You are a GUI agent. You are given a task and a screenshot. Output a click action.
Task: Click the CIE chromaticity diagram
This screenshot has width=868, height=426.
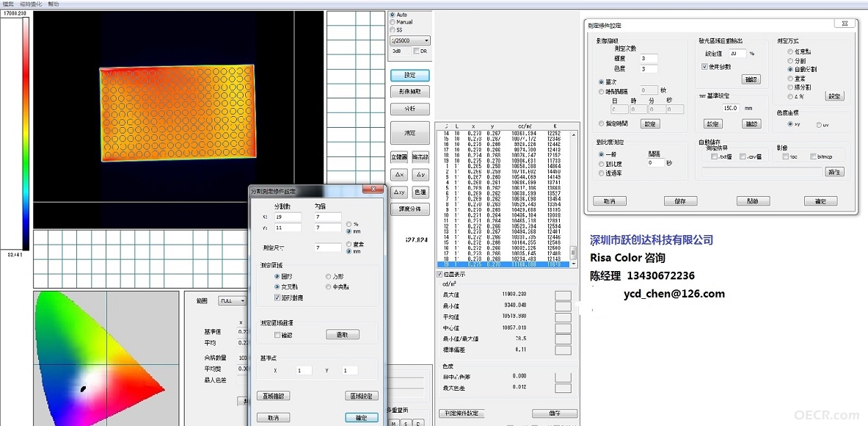(106, 358)
